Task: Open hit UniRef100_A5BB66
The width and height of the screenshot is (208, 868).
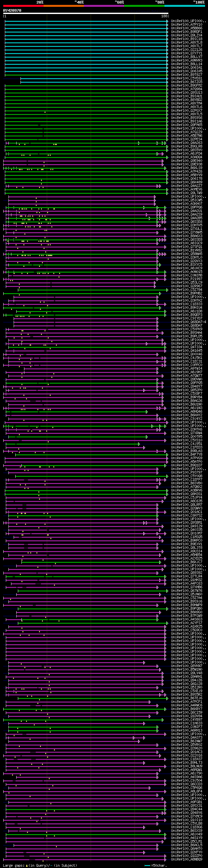Action: [187, 28]
